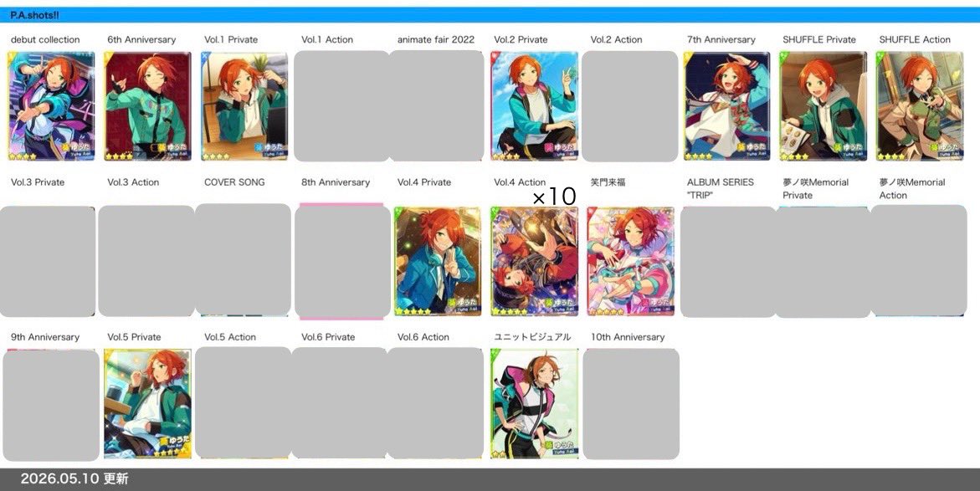This screenshot has width=980, height=491.
Task: Open the ユニットビジュアル card image
Action: (535, 404)
